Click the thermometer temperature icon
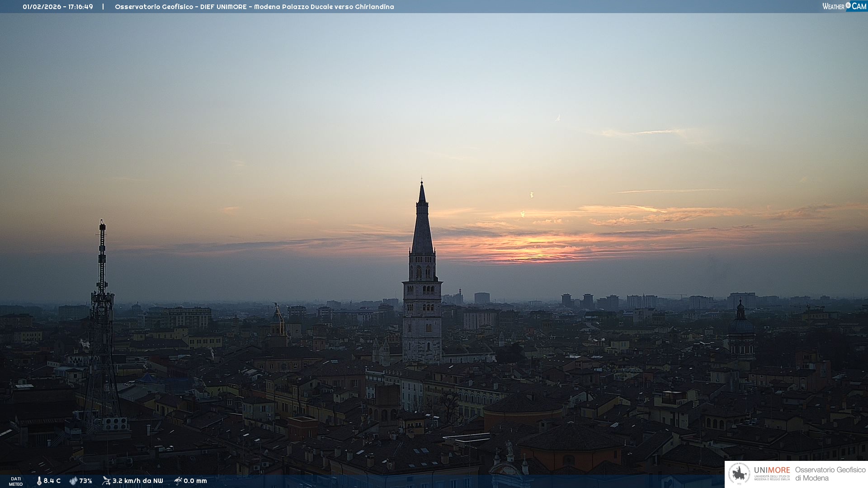The image size is (868, 488). [39, 481]
